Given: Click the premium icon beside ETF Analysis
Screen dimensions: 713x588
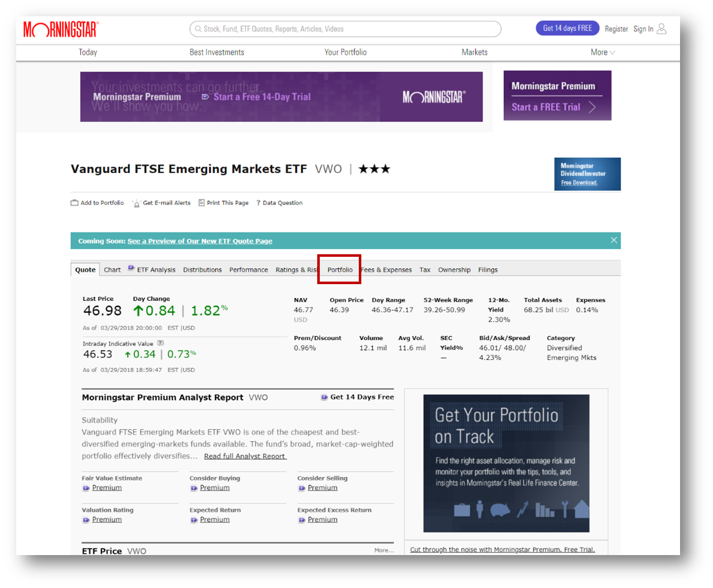Looking at the screenshot, I should pos(131,268).
